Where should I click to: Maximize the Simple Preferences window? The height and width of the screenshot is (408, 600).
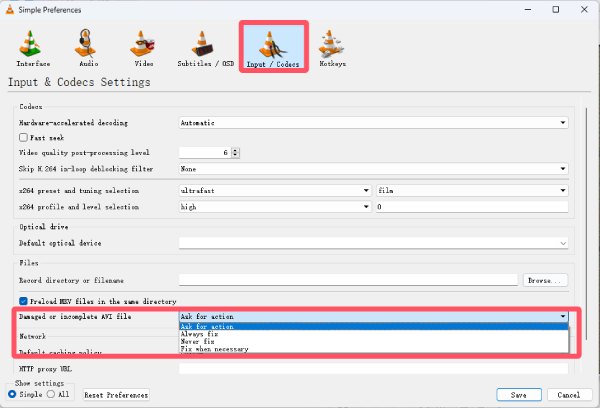tap(556, 10)
